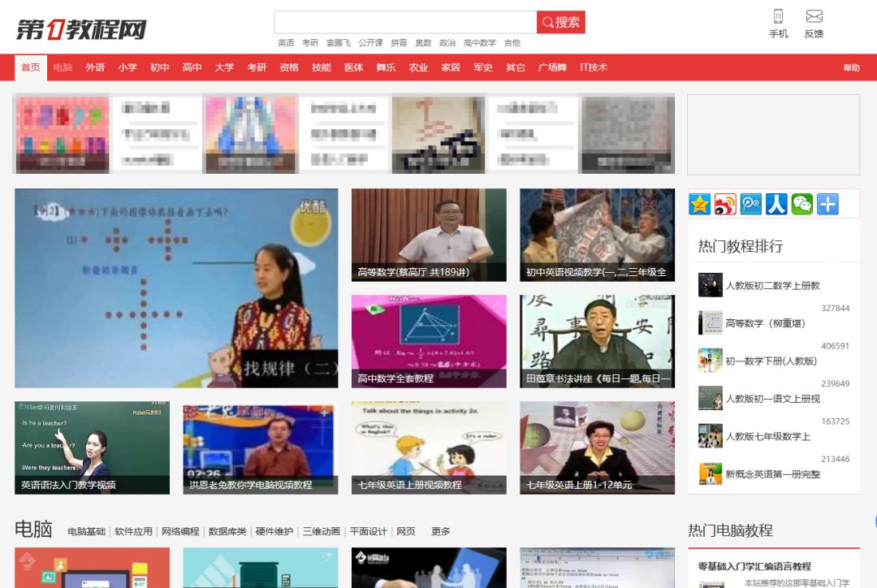Viewport: 877px width, 588px height.
Task: Share the page to QQ空间
Action: point(700,204)
